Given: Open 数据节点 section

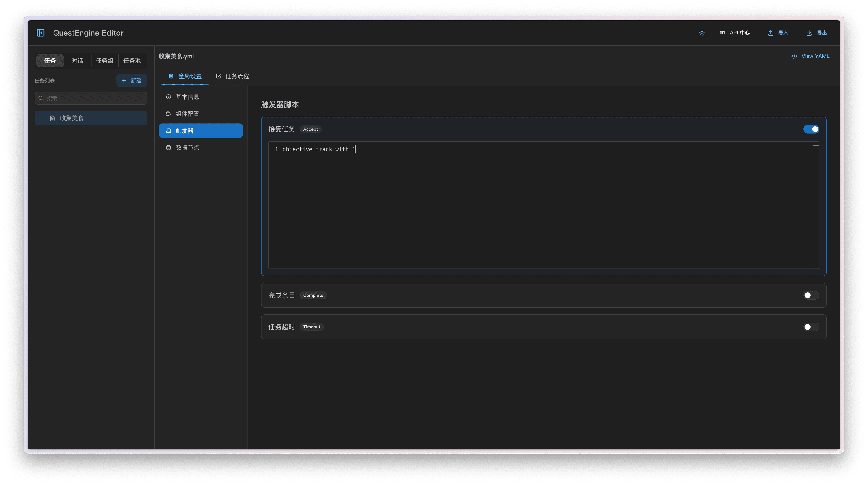Looking at the screenshot, I should click(187, 148).
